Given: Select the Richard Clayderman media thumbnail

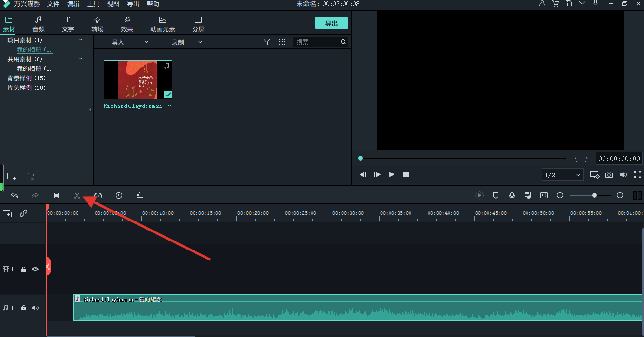Looking at the screenshot, I should 138,80.
